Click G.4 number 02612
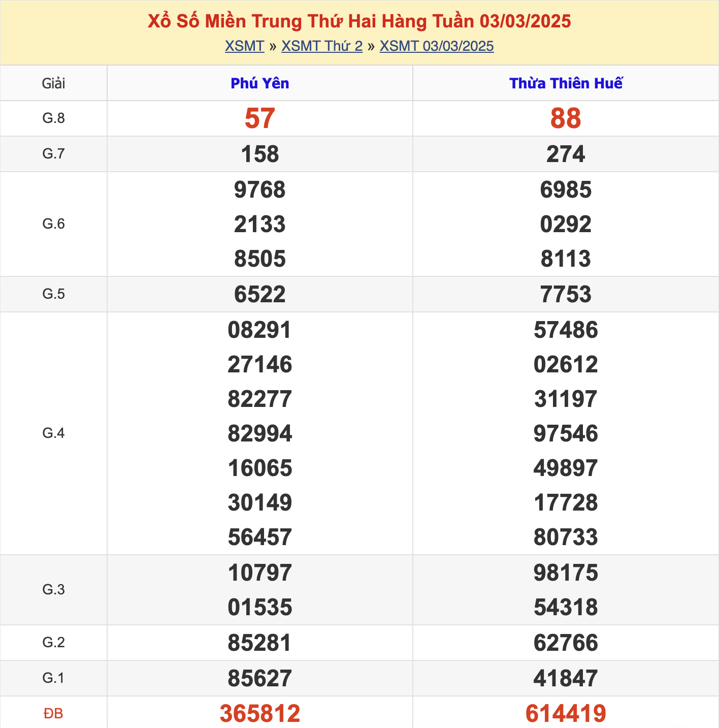The height and width of the screenshot is (728, 719). pyautogui.click(x=566, y=364)
